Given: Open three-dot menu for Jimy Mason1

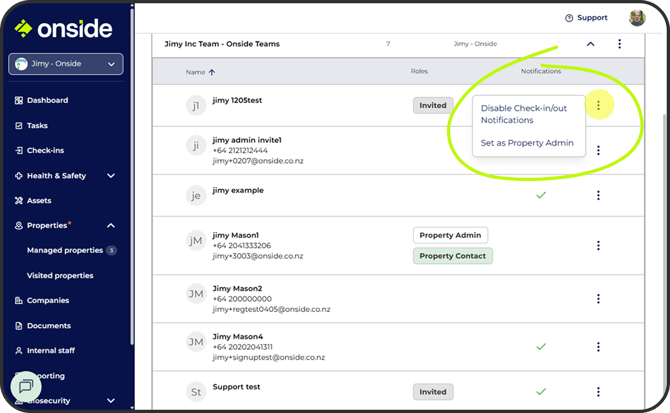Looking at the screenshot, I should pyautogui.click(x=598, y=245).
